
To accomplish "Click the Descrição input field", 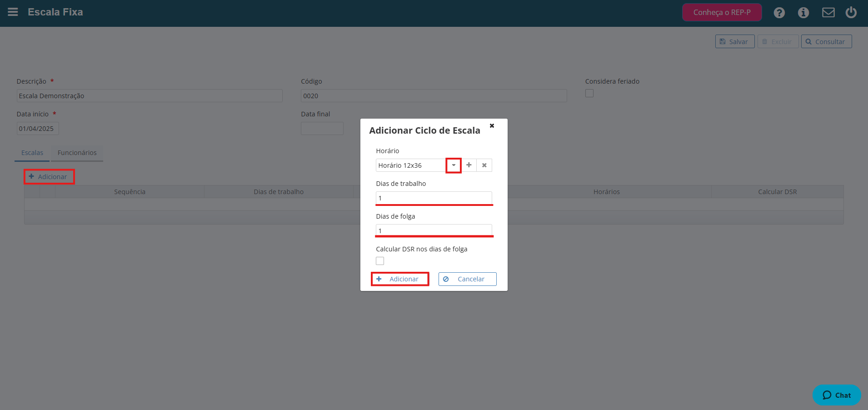I will 150,96.
